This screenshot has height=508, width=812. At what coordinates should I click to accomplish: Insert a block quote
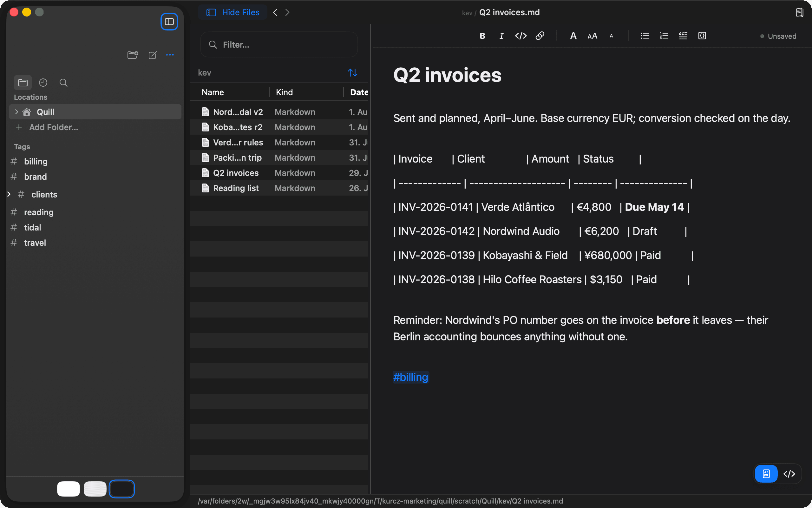(683, 36)
